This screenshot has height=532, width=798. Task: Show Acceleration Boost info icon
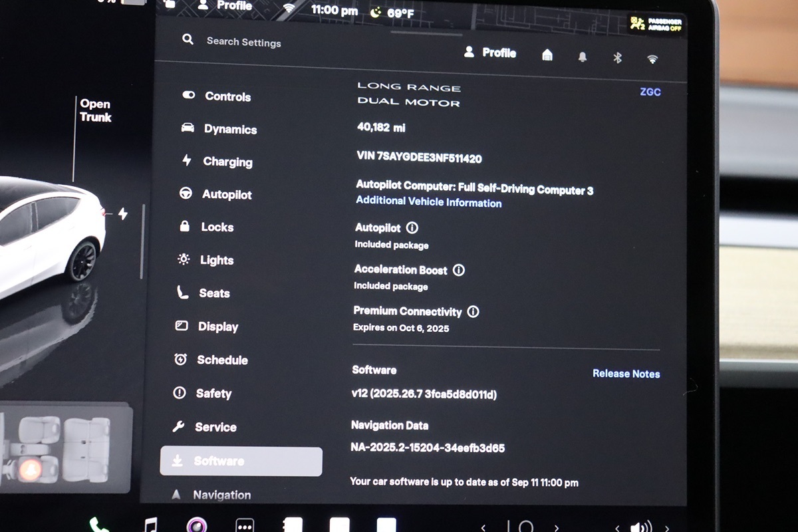(x=459, y=270)
